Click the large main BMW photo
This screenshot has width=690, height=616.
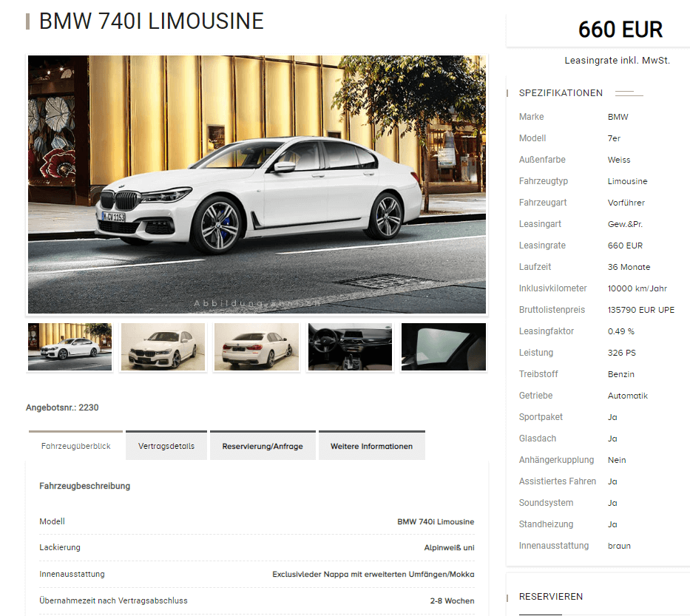tap(257, 184)
